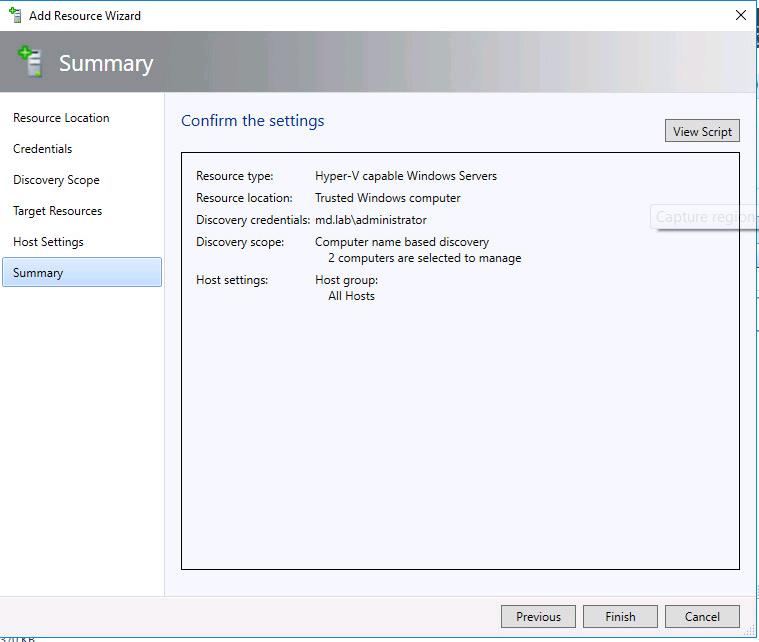The image size is (759, 642).
Task: Go to the Resource Location step
Action: pyautogui.click(x=61, y=118)
